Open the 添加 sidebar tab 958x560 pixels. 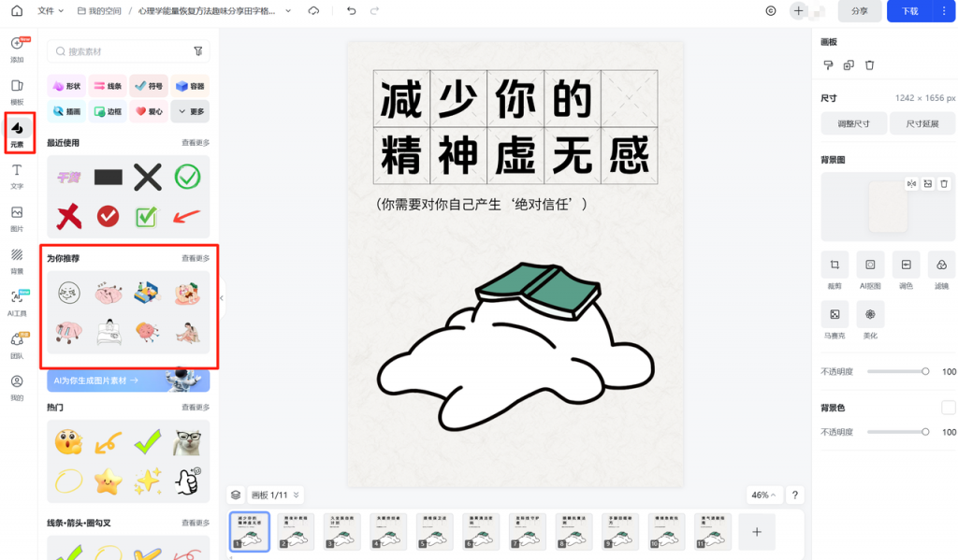(x=17, y=50)
